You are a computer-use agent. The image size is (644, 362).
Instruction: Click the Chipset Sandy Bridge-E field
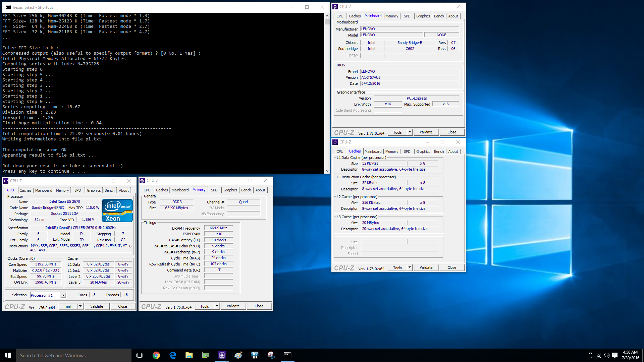point(410,43)
